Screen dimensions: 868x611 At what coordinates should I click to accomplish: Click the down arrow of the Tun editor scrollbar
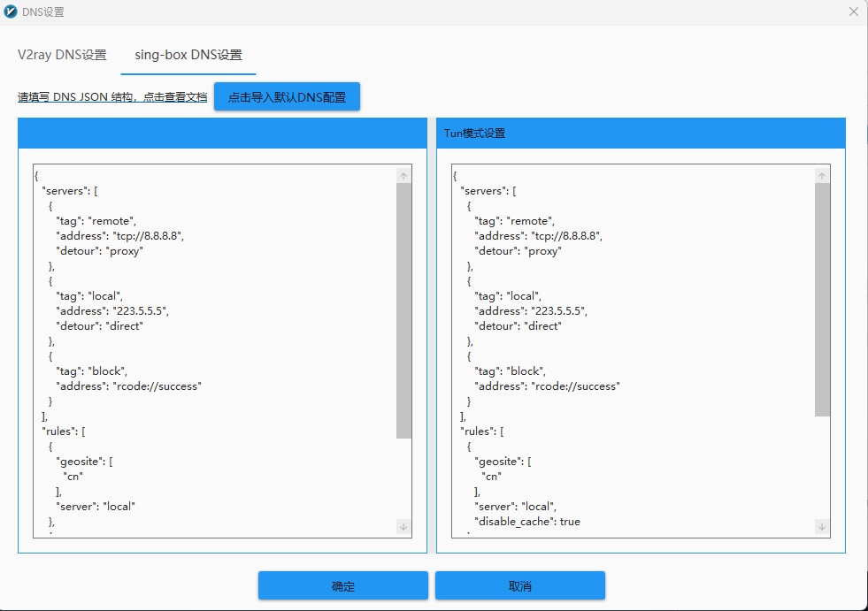pyautogui.click(x=821, y=526)
